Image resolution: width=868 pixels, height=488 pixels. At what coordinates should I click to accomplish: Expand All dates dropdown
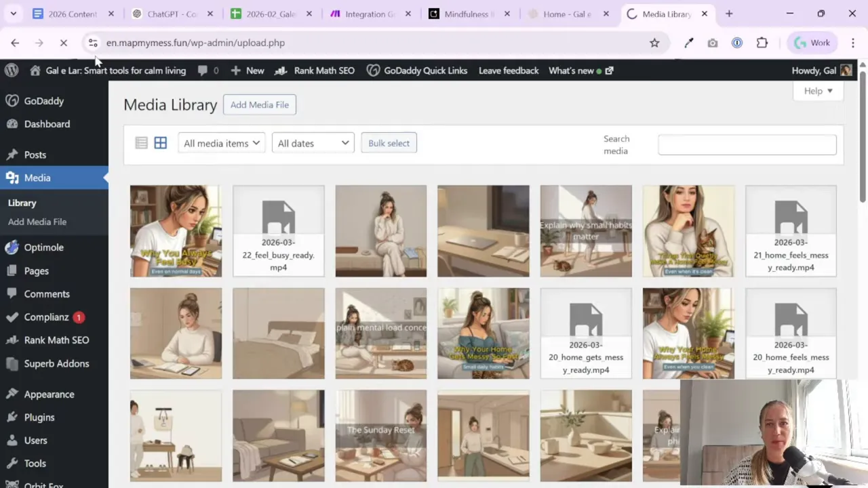313,143
